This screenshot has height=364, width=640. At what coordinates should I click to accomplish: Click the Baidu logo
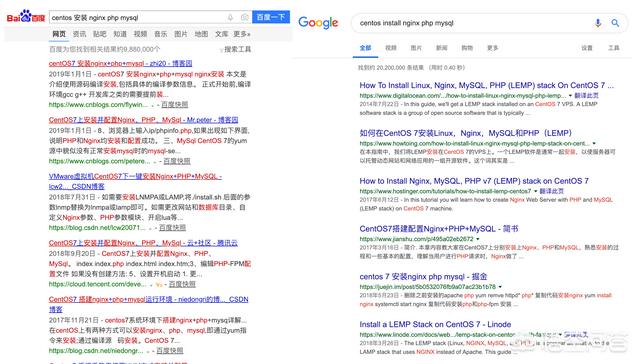coord(26,17)
